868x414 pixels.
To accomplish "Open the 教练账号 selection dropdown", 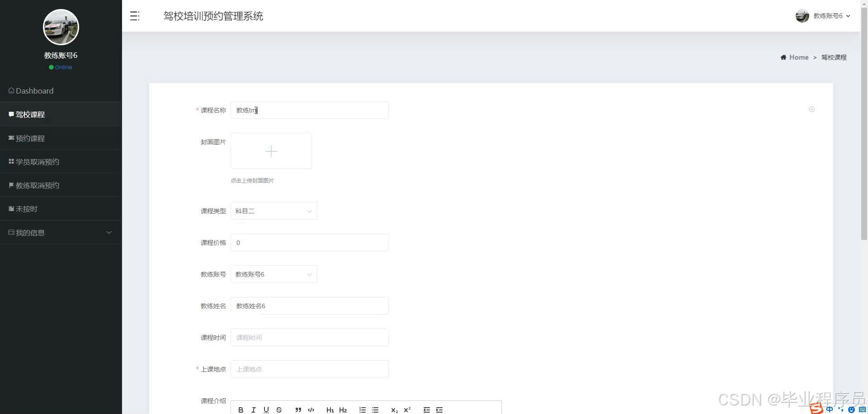I will tap(274, 274).
